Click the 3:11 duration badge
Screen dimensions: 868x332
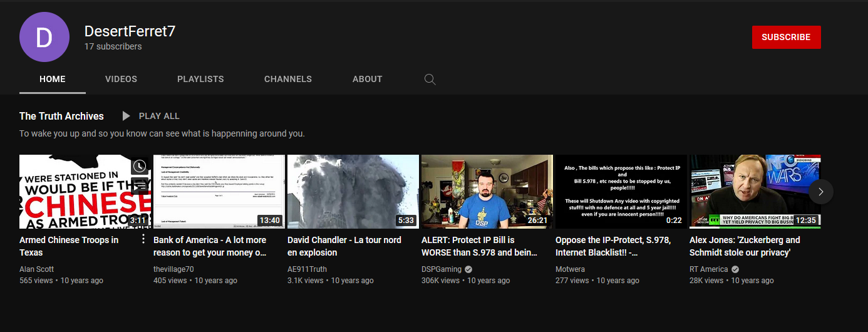(138, 220)
